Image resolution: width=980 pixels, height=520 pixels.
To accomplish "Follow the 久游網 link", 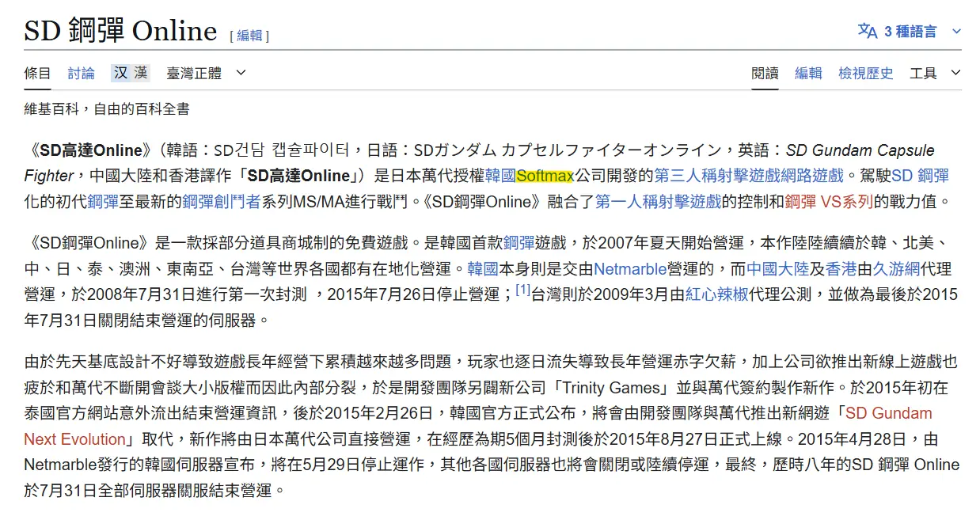I will (895, 268).
